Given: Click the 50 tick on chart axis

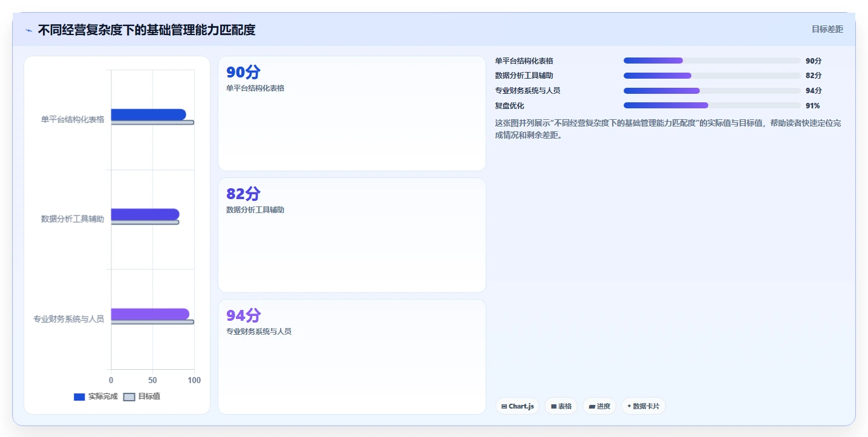Looking at the screenshot, I should pyautogui.click(x=152, y=380).
